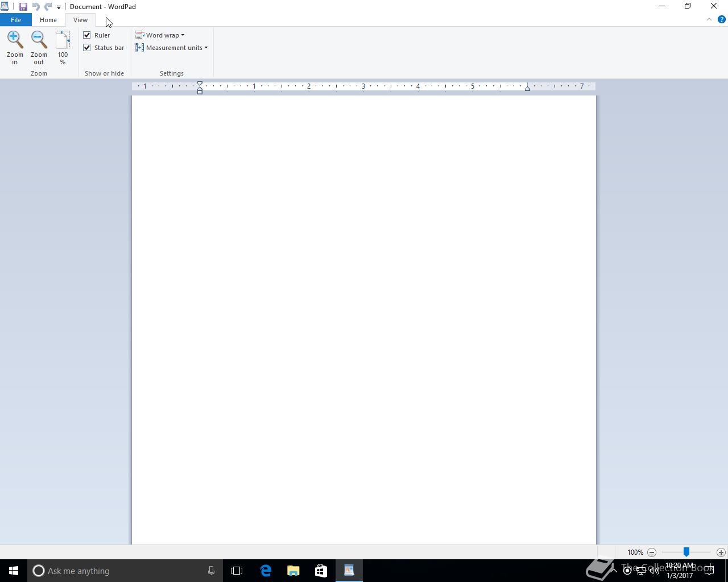Switch to the Home tab
Image resolution: width=728 pixels, height=582 pixels.
(x=48, y=20)
